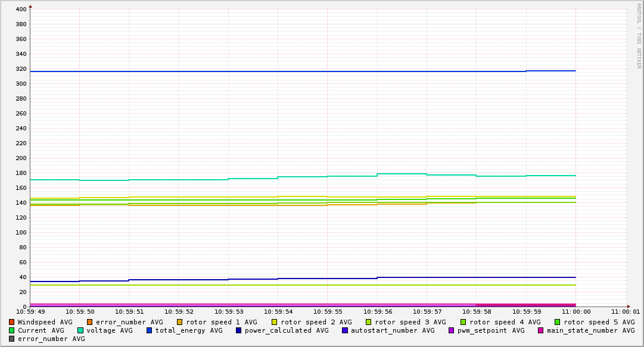Click the 11:00:00 time axis label
The height and width of the screenshot is (347, 644).
click(x=576, y=311)
